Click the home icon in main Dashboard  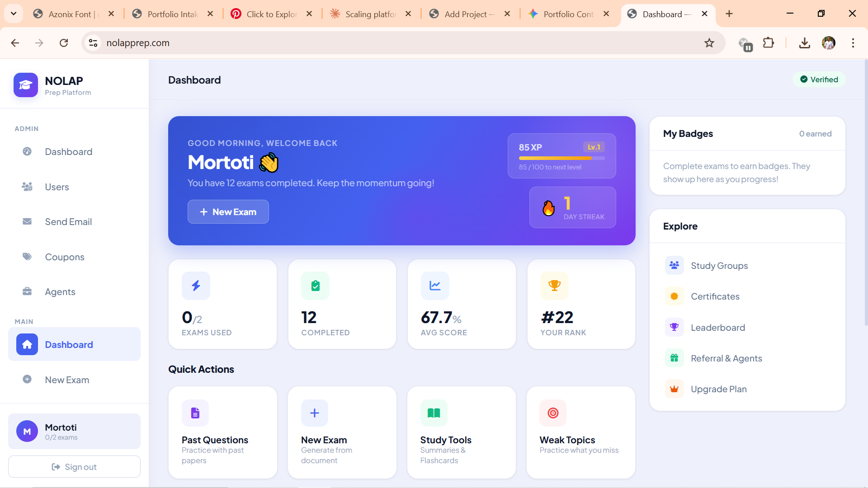coord(27,344)
